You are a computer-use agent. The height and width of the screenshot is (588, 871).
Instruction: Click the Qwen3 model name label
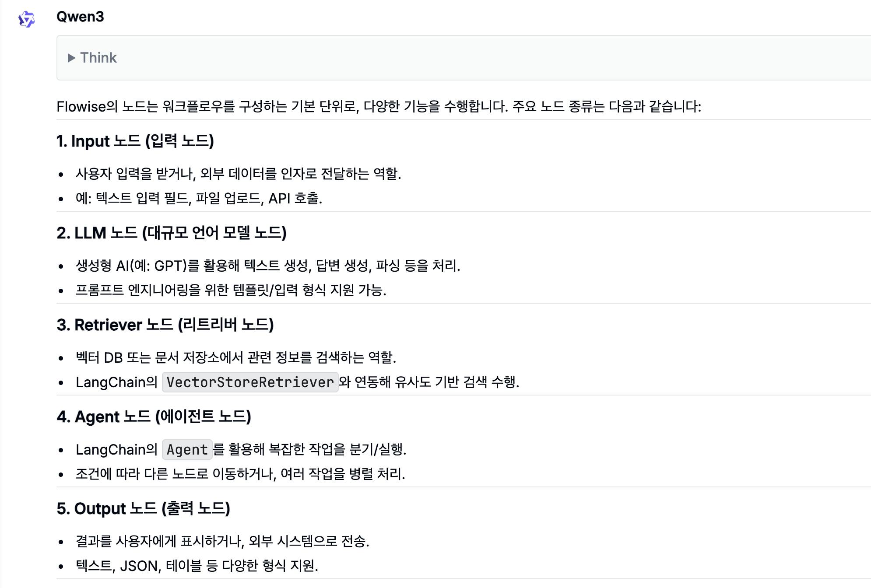point(80,17)
